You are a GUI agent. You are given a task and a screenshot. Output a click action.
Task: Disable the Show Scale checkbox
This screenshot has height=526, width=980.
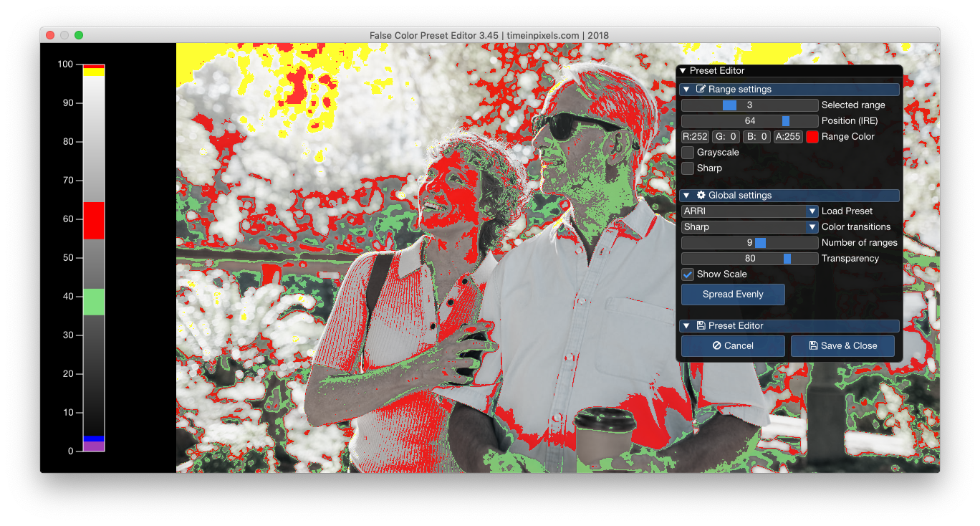[688, 274]
